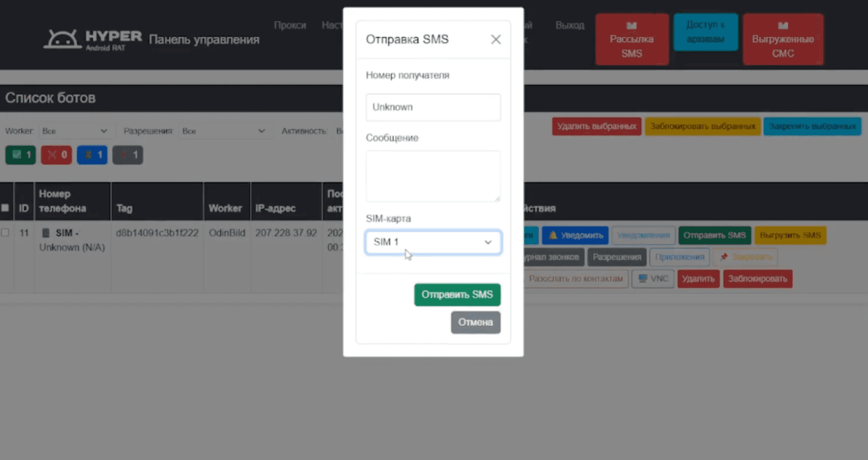Click the IP address 207.228.37.92
This screenshot has width=868, height=460.
(x=286, y=233)
